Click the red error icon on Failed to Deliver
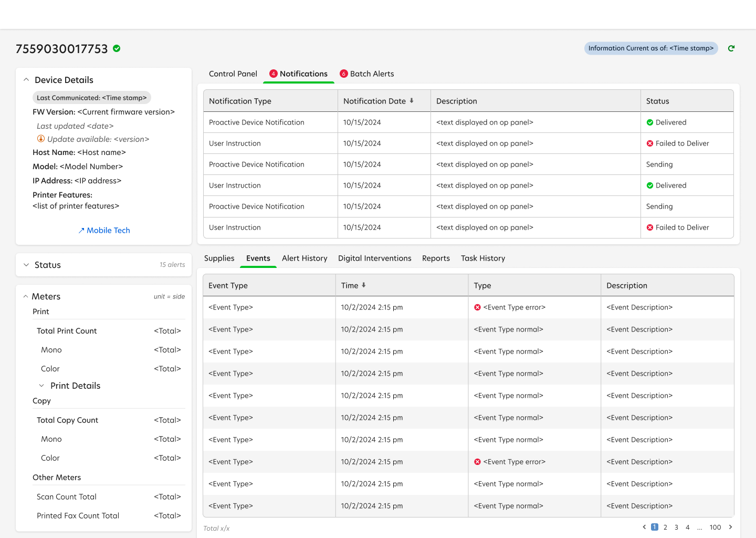Viewport: 756px width, 538px height. click(x=649, y=143)
